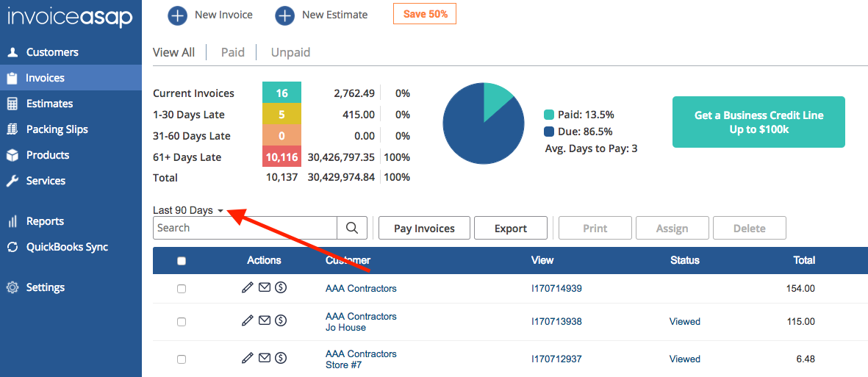This screenshot has width=868, height=377.
Task: Switch to the Paid tab
Action: 232,52
